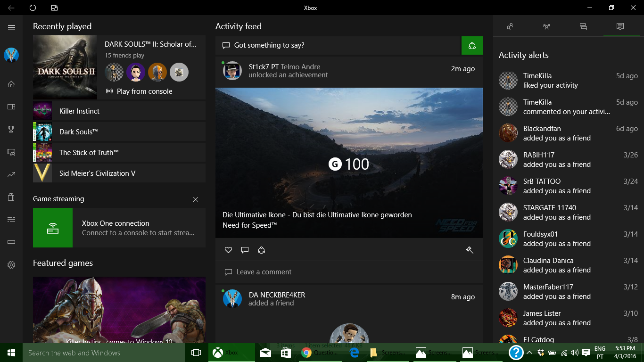This screenshot has height=362, width=644.
Task: Click the volume icon in system tray
Action: point(574,353)
